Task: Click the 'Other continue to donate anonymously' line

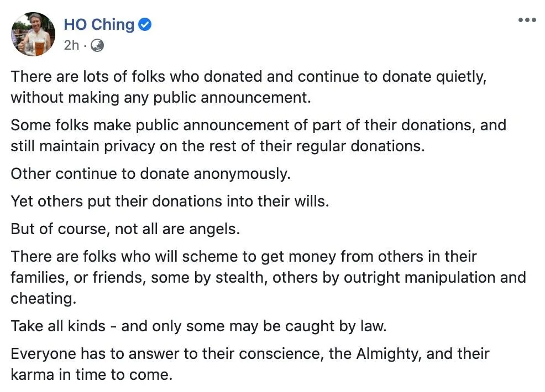Action: [150, 173]
